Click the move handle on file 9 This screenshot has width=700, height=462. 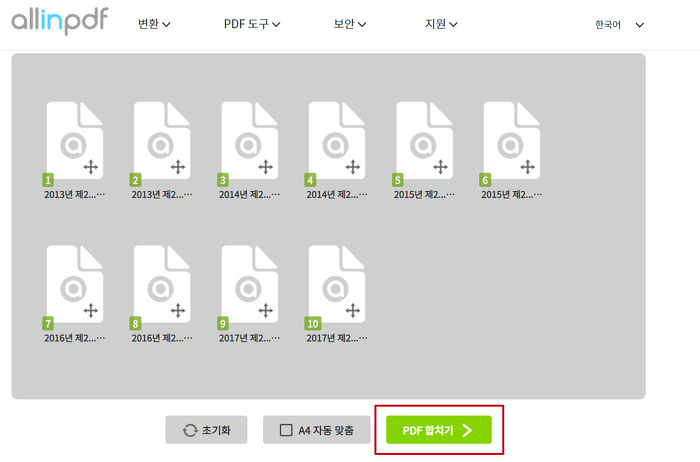265,310
